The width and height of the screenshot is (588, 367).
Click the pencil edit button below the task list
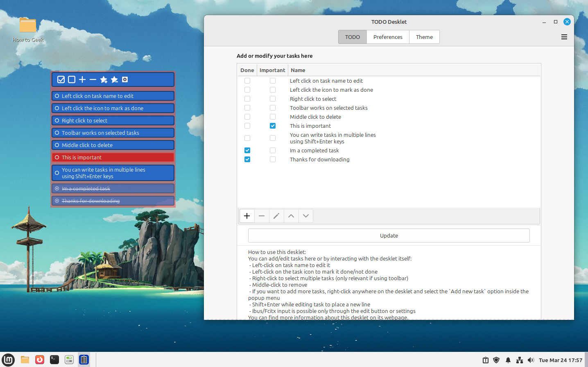276,216
